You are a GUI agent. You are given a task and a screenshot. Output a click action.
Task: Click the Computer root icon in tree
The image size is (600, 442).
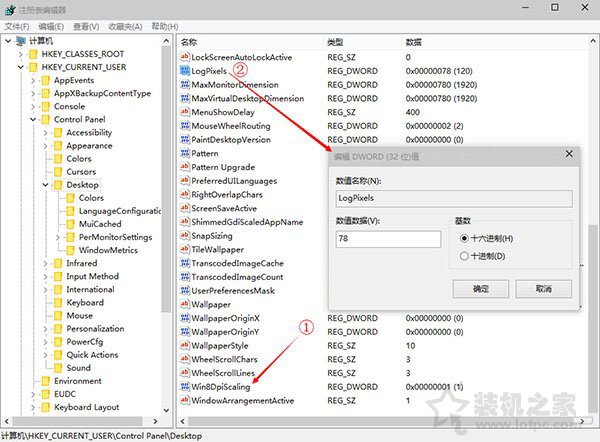[x=21, y=41]
